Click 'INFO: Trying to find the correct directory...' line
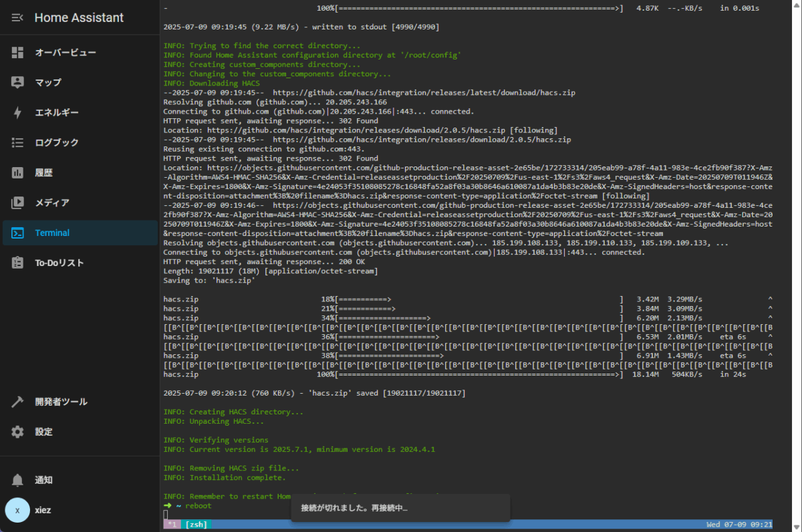Viewport: 802px width, 532px height. coord(262,46)
